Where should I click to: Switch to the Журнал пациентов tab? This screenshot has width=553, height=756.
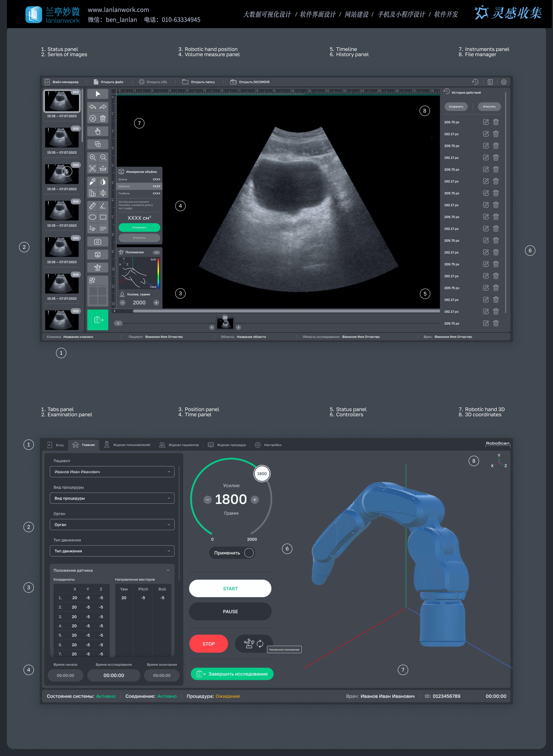pos(179,445)
